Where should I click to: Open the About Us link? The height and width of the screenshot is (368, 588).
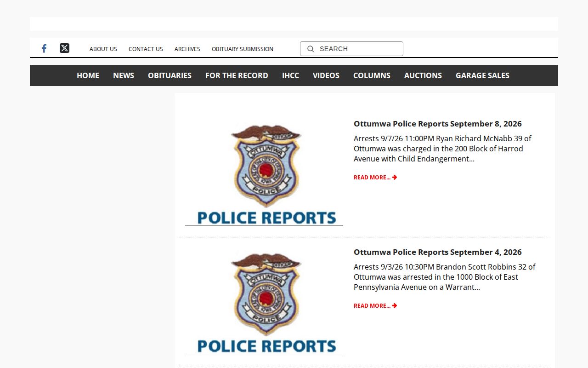[103, 49]
